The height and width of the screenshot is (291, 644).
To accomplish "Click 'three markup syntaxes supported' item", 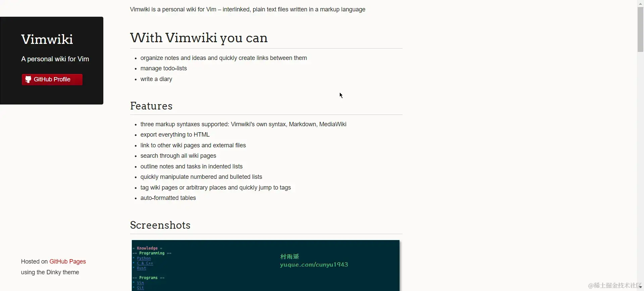I will 244,124.
